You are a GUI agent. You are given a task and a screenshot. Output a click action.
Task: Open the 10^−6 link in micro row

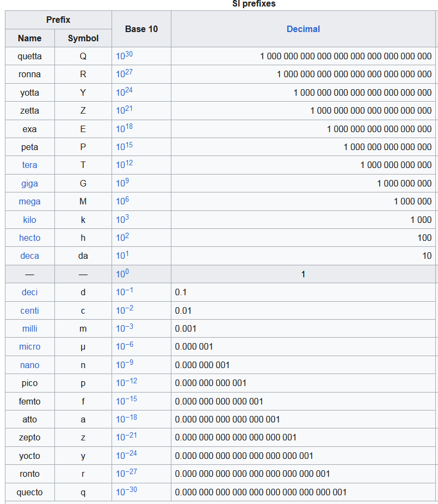point(125,346)
